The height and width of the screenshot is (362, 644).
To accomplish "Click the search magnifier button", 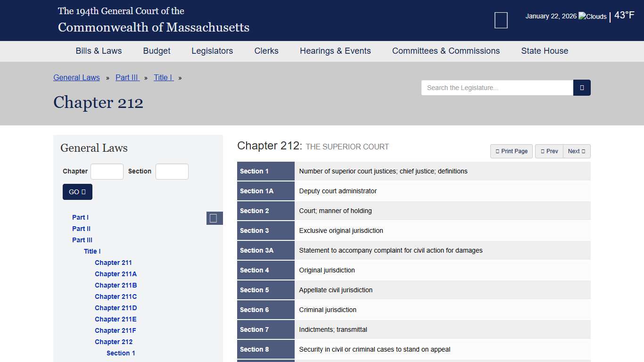I will pos(582,88).
